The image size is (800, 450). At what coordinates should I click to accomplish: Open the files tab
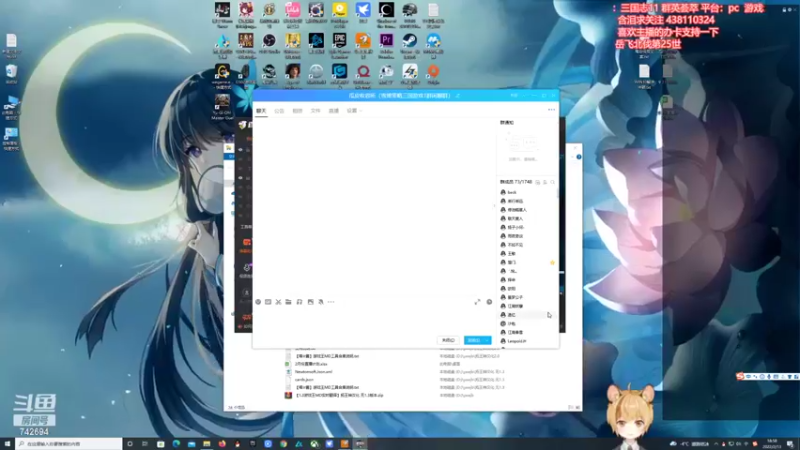click(315, 111)
